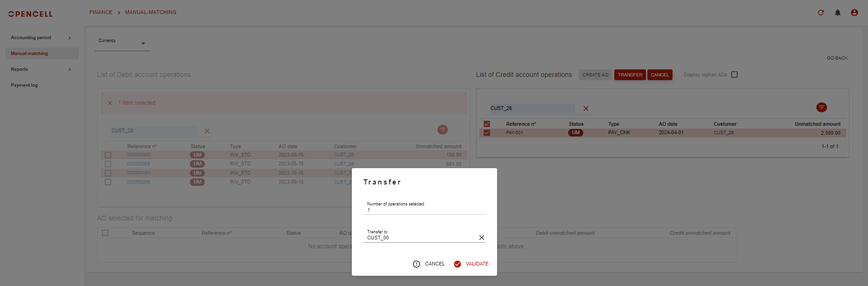
Task: Cancel the Transfer dialog
Action: 429,264
